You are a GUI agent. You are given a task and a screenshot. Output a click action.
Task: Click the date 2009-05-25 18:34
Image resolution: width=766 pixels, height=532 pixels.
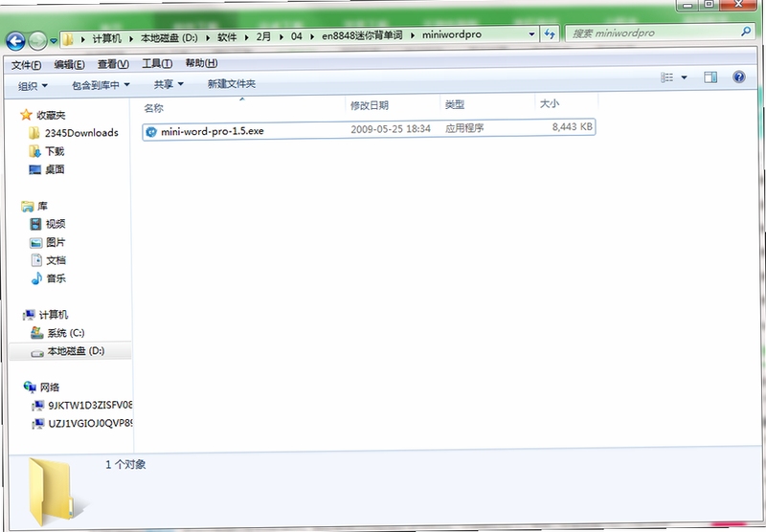(x=391, y=129)
